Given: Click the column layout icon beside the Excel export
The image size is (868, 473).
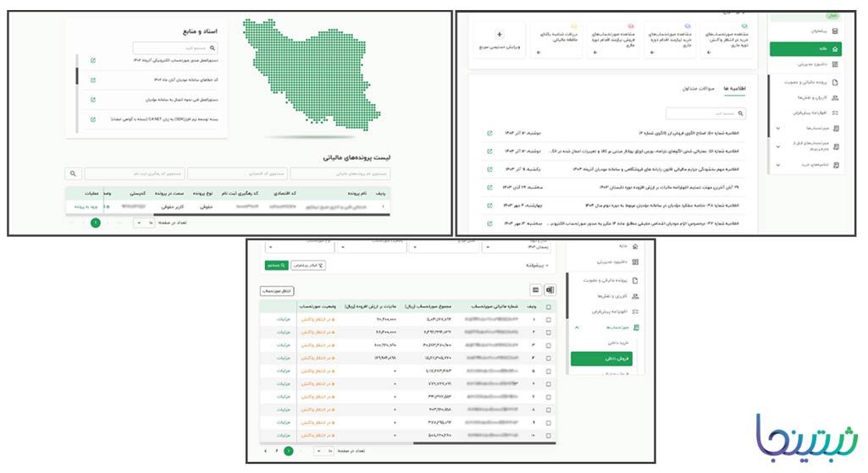Looking at the screenshot, I should point(535,290).
